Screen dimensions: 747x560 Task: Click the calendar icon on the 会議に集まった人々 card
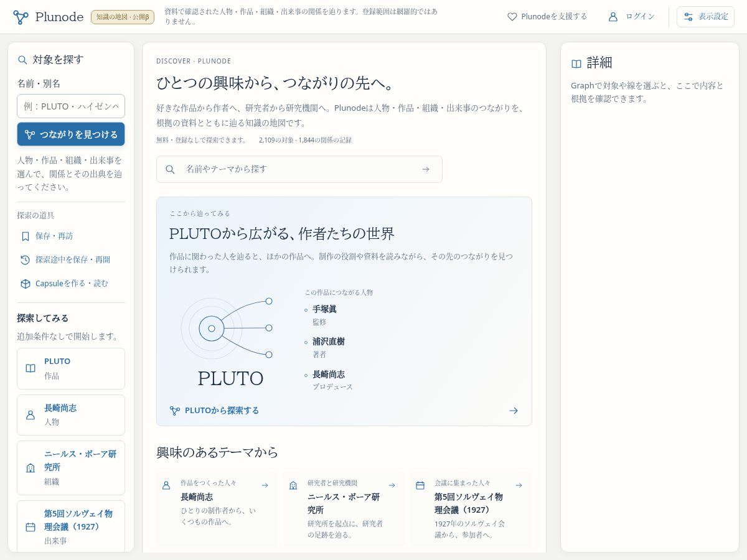[420, 485]
